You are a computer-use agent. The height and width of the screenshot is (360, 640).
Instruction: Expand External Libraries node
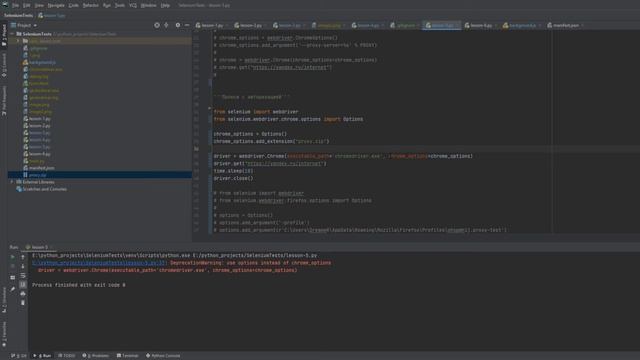pyautogui.click(x=12, y=182)
